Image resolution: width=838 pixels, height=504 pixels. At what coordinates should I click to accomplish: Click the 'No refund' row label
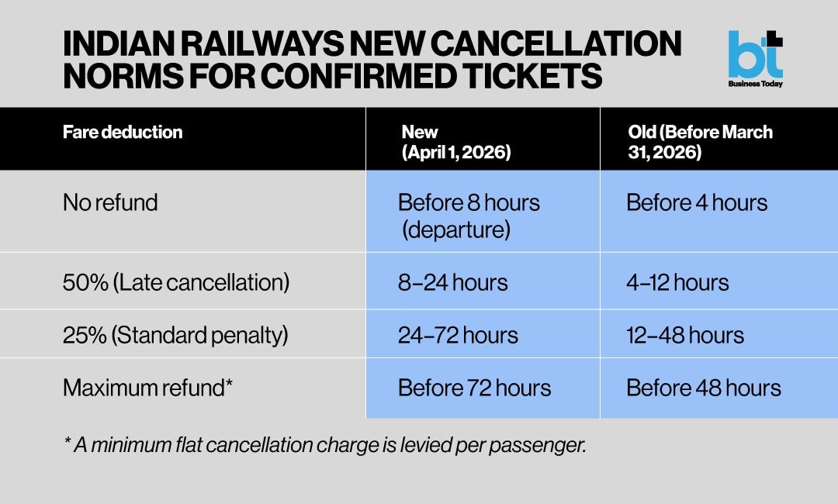[x=110, y=203]
